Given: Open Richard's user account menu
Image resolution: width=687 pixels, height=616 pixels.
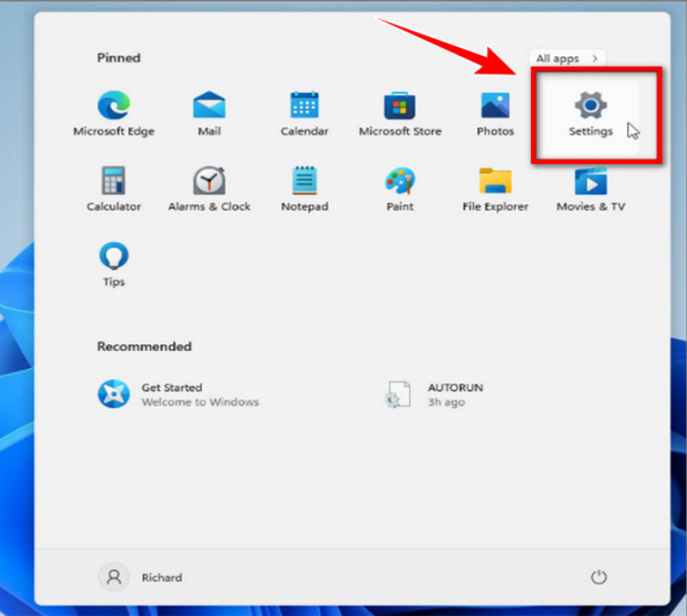Looking at the screenshot, I should coord(142,578).
